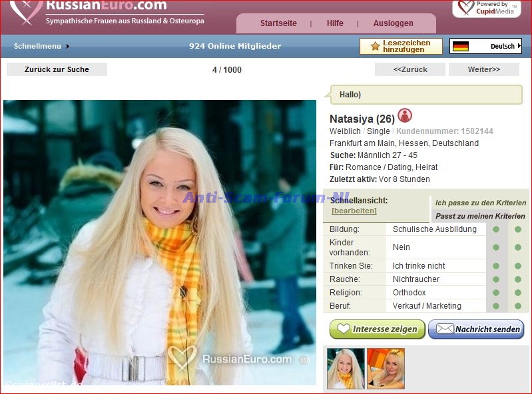Select the second photo thumbnail
This screenshot has width=532, height=394.
pyautogui.click(x=386, y=369)
